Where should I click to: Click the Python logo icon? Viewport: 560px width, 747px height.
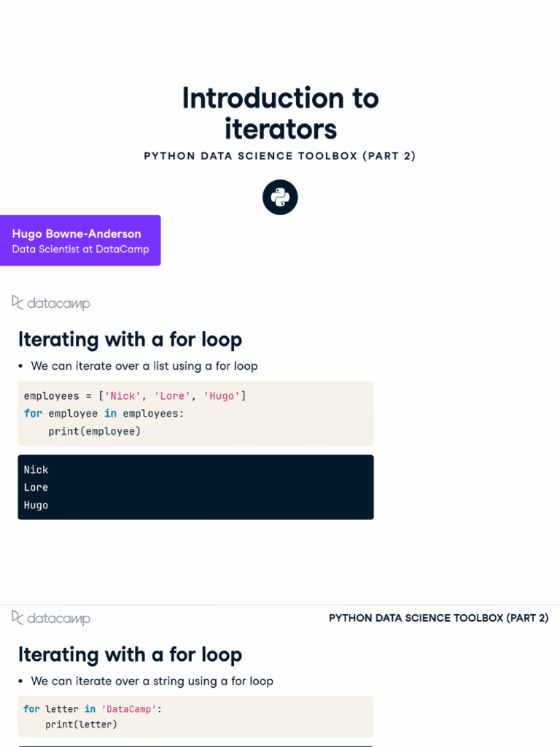[x=280, y=197]
